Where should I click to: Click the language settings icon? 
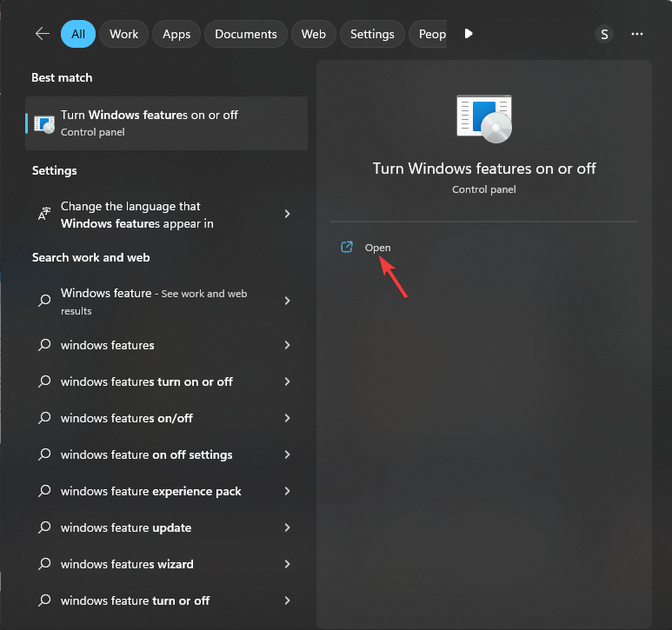[x=44, y=213]
